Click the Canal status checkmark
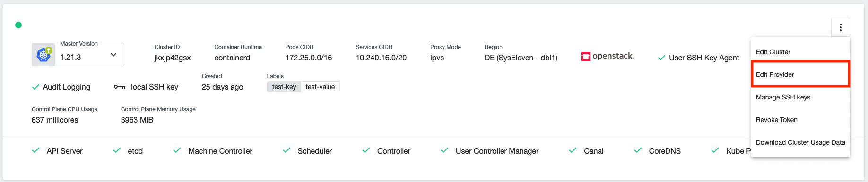Screen dimensions: 868x182 coord(573,150)
